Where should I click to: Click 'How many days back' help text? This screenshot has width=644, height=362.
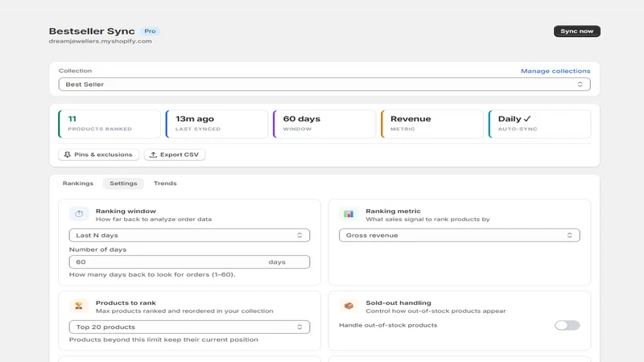pyautogui.click(x=152, y=274)
